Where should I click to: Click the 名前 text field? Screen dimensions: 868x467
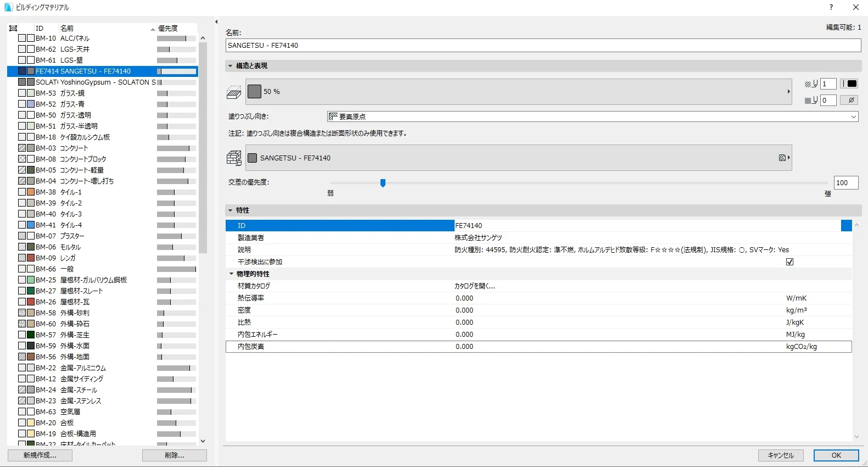tap(543, 46)
